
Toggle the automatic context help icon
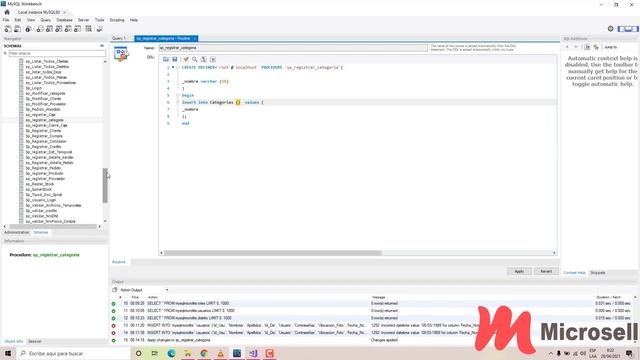point(587,47)
